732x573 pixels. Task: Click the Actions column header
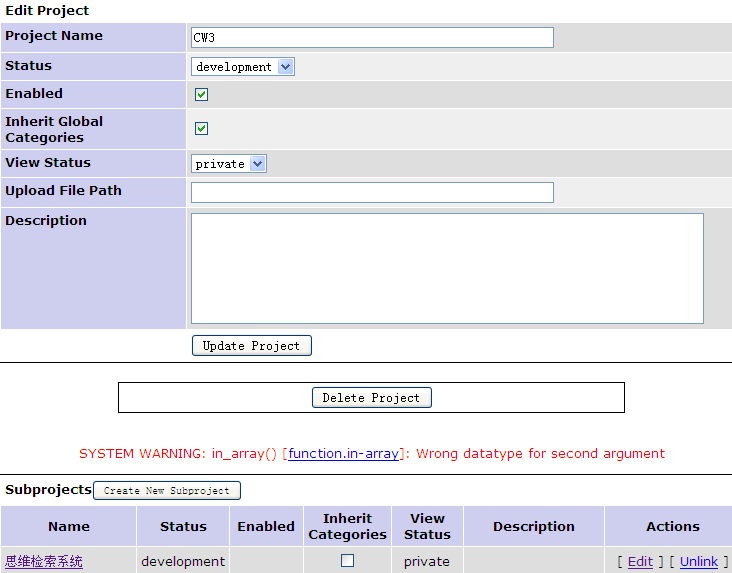click(672, 527)
